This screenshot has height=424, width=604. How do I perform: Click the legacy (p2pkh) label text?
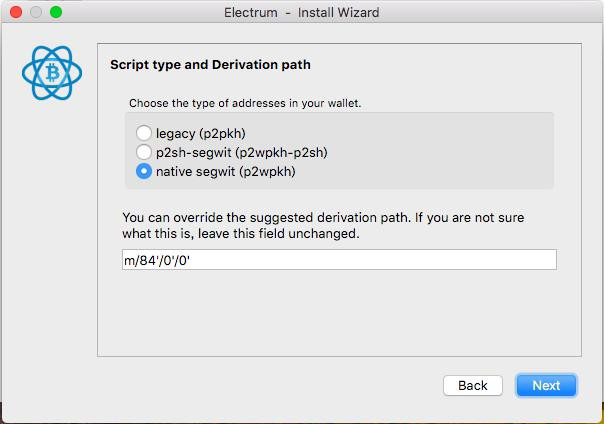click(x=201, y=134)
